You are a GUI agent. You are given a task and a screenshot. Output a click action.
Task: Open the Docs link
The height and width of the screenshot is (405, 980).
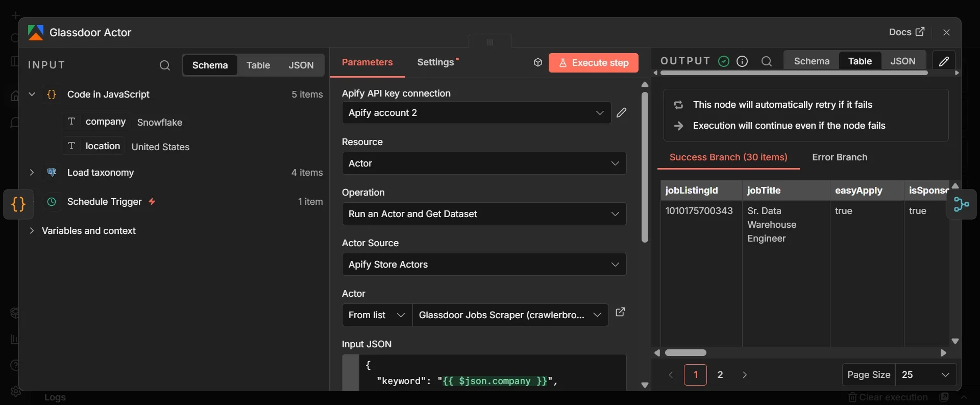(906, 32)
